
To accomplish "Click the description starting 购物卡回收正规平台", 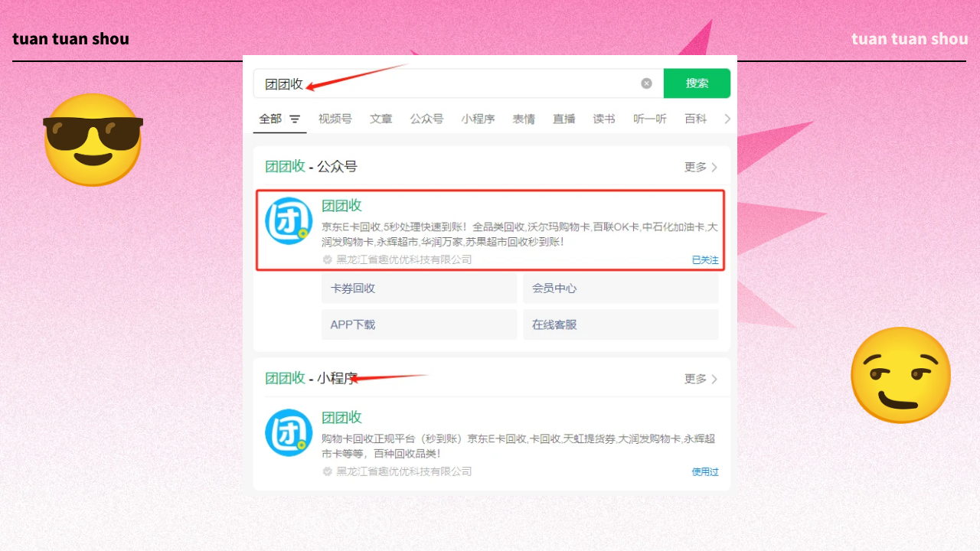I will coord(518,446).
